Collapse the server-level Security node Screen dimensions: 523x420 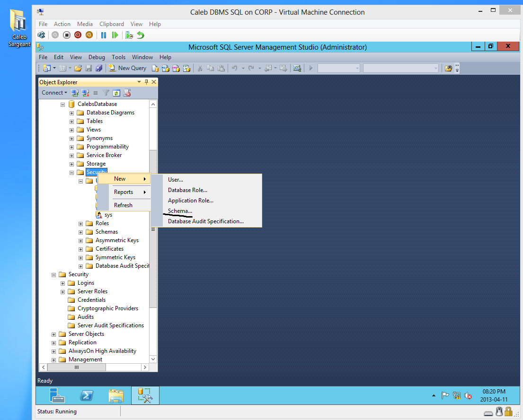tap(53, 275)
